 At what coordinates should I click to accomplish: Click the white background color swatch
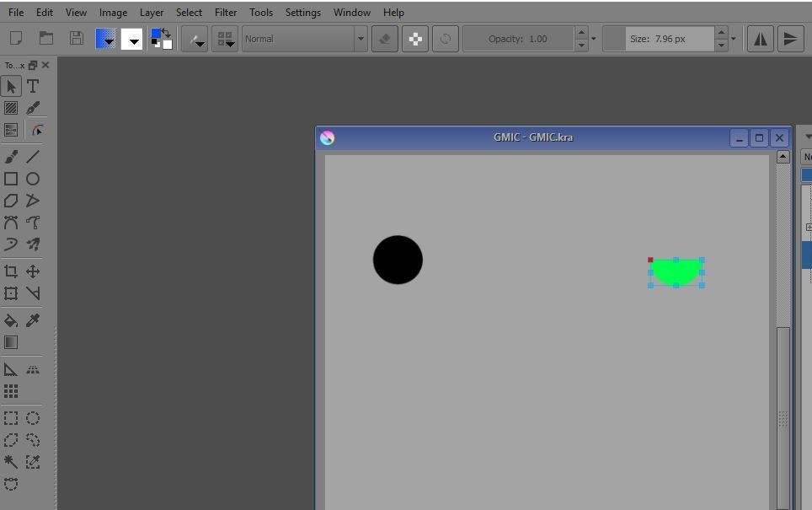(168, 45)
